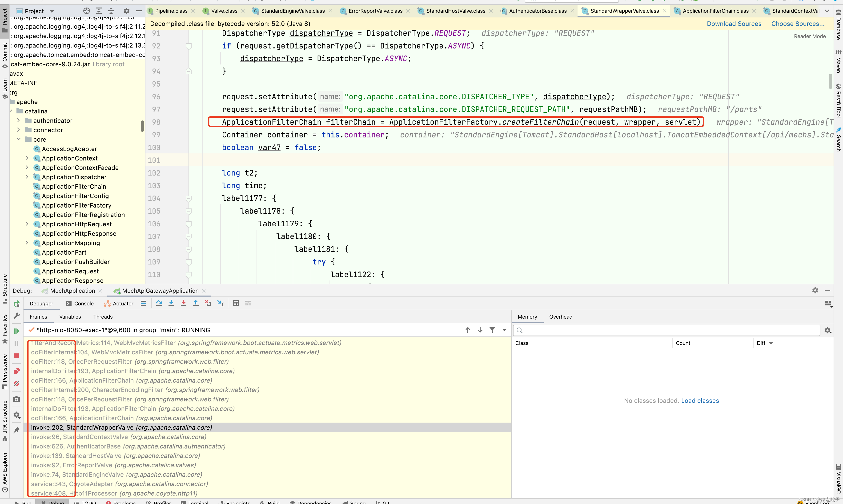Collapse the core package folder
The width and height of the screenshot is (843, 504).
pos(19,139)
